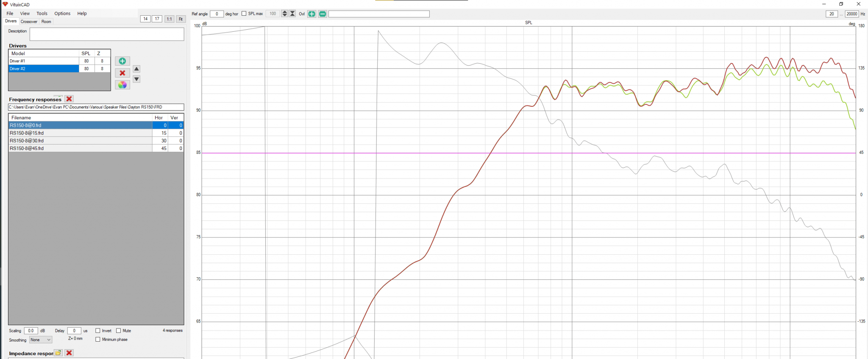Click the maximum frequency field 20000
The image size is (868, 359).
tap(852, 14)
